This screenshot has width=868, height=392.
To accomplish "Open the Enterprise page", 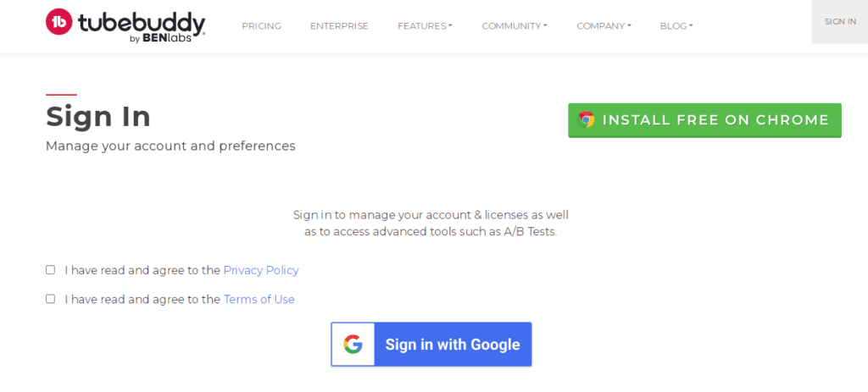I will (339, 26).
